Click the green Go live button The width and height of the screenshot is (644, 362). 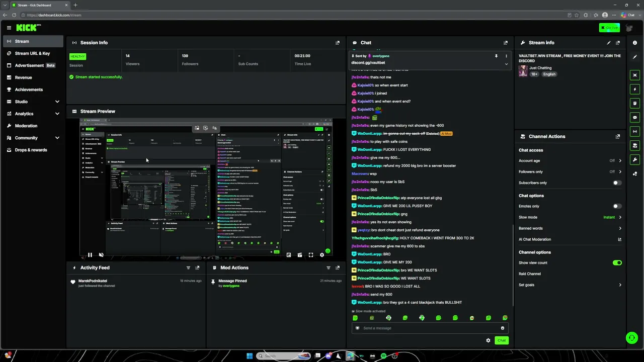point(609,28)
